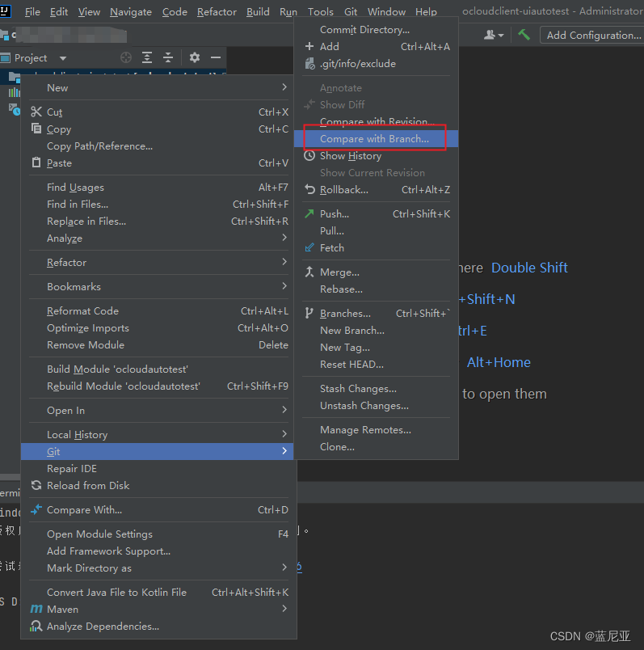The height and width of the screenshot is (650, 644).
Task: Click the Branches fork icon
Action: [309, 313]
